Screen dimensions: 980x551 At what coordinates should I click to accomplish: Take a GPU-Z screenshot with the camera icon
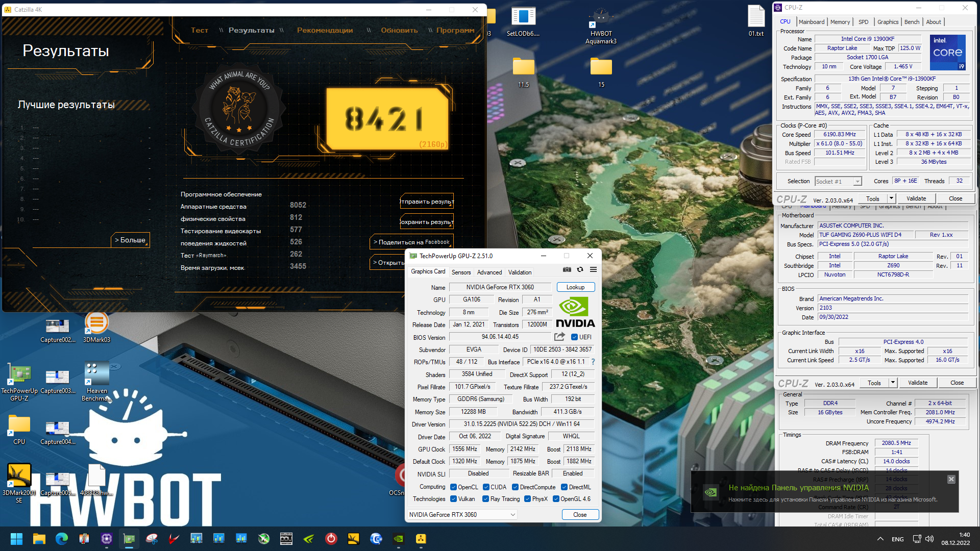(x=567, y=270)
